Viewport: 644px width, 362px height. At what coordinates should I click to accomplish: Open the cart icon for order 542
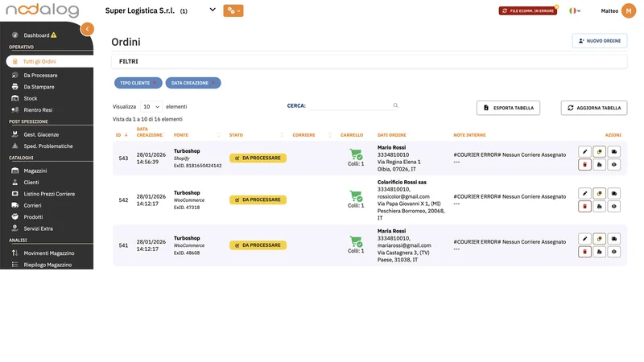[356, 195]
